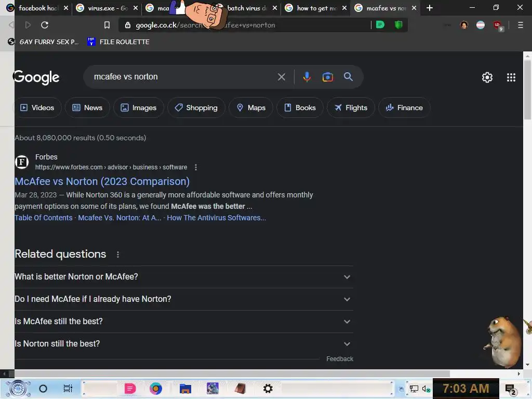Launch the colorful browser icon in taskbar

(156, 389)
